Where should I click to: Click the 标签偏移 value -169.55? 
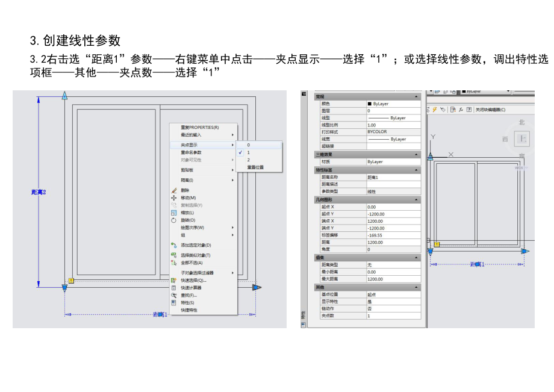[x=394, y=235]
